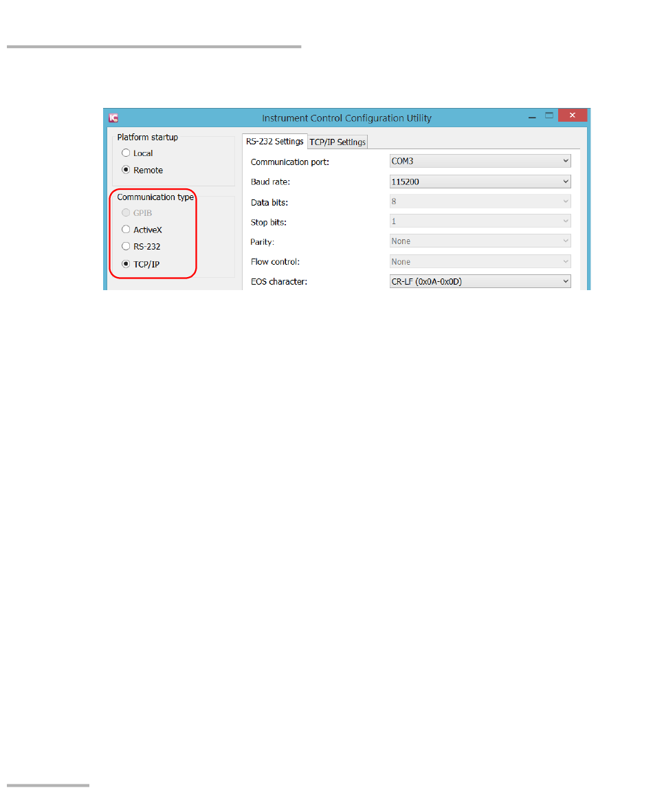
Task: Open the EOS character CR-LF dropdown
Action: point(480,281)
